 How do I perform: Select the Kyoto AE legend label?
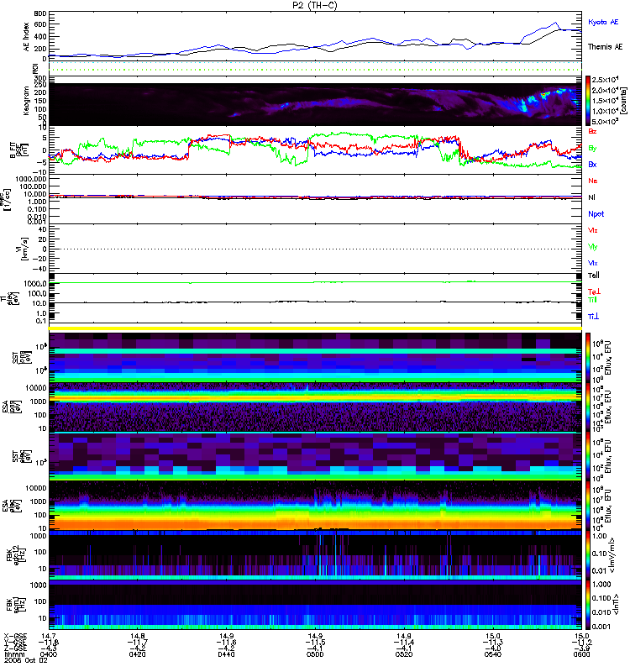(604, 18)
